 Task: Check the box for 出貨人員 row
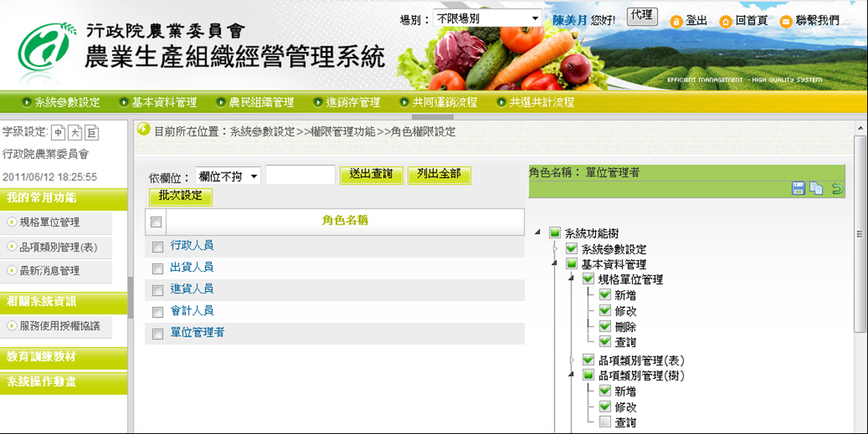click(x=158, y=269)
